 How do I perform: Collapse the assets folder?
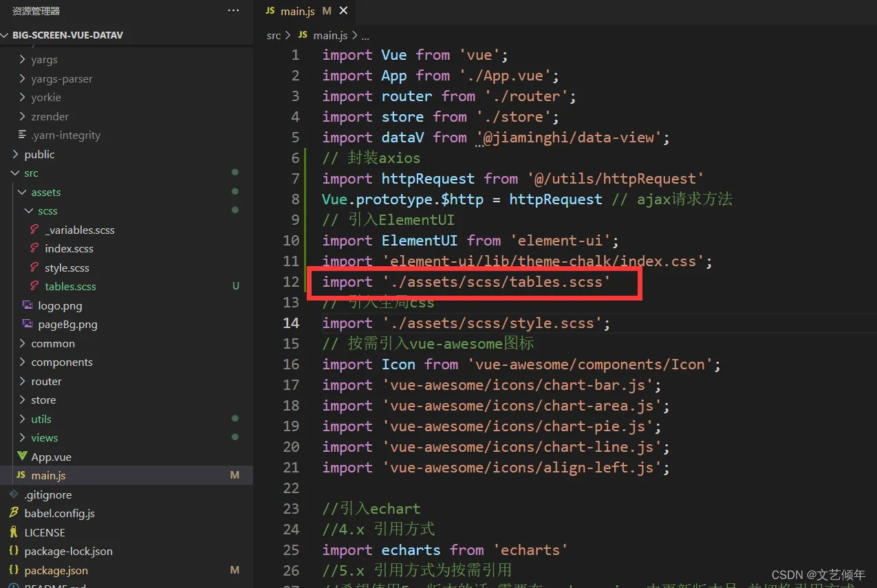click(x=45, y=193)
